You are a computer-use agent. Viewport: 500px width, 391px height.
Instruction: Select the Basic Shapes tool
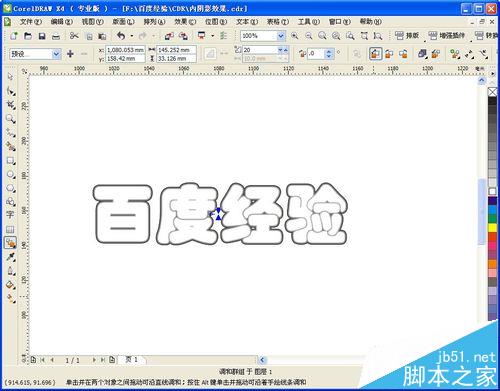pyautogui.click(x=10, y=202)
